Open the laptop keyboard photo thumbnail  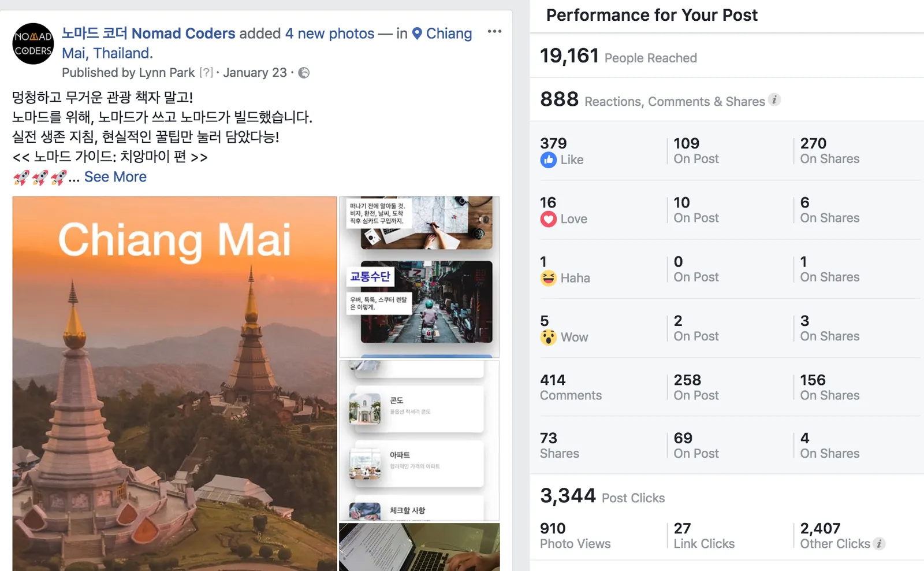point(419,547)
